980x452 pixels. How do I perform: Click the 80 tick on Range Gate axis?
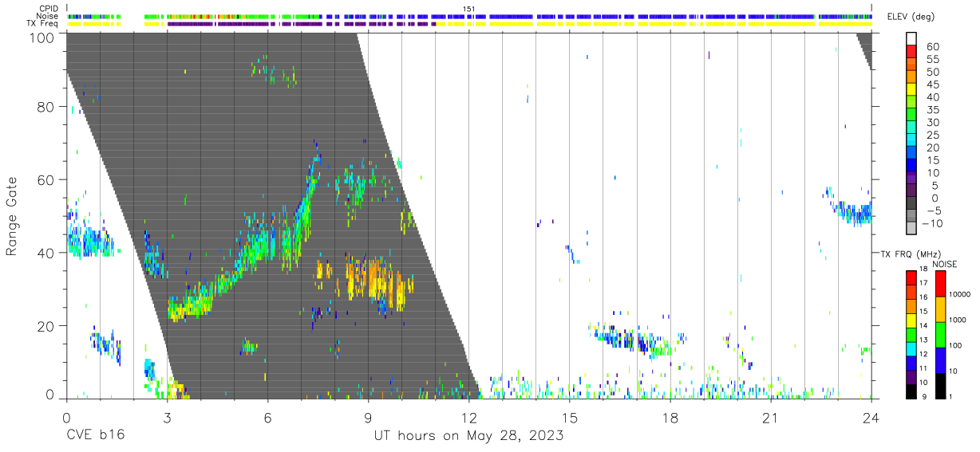coord(47,106)
